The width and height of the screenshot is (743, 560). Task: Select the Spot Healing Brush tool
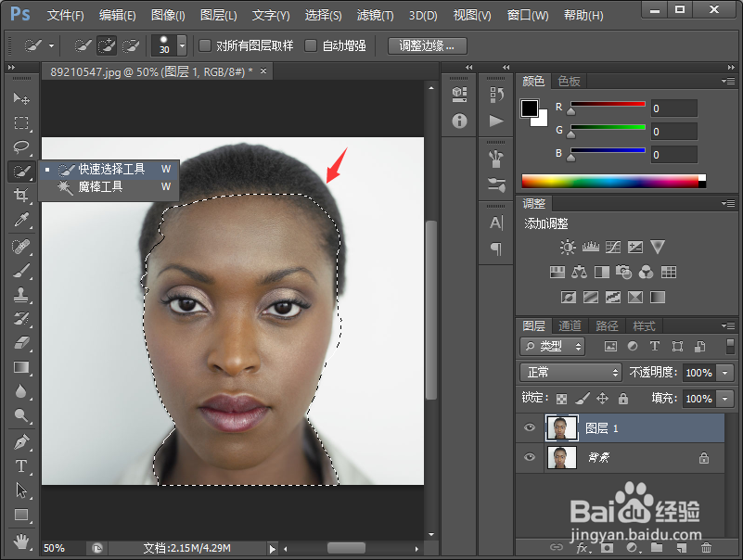point(20,247)
